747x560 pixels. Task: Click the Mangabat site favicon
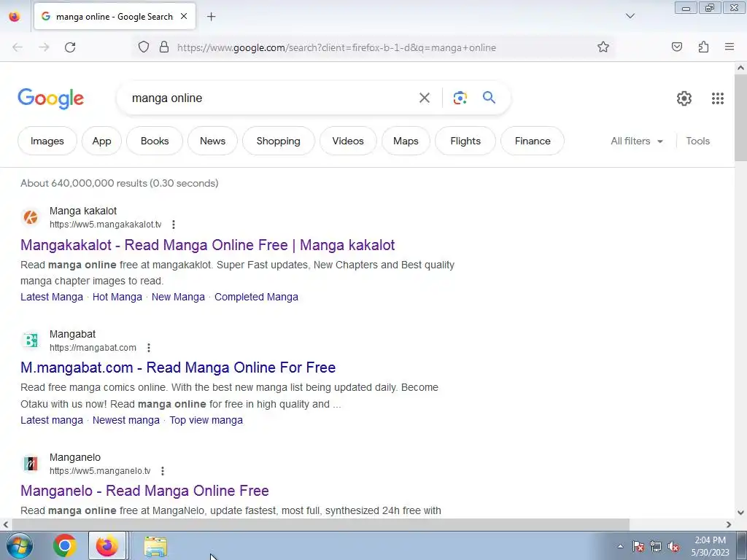pos(31,341)
